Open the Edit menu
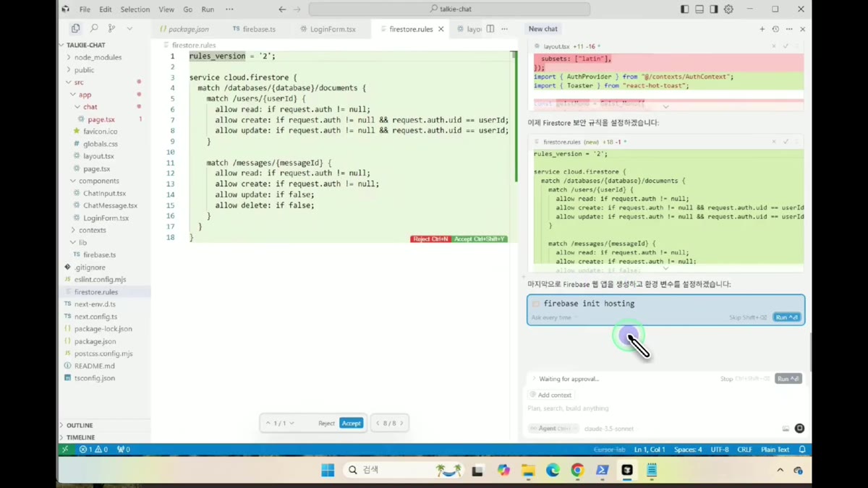The width and height of the screenshot is (868, 488). tap(106, 9)
